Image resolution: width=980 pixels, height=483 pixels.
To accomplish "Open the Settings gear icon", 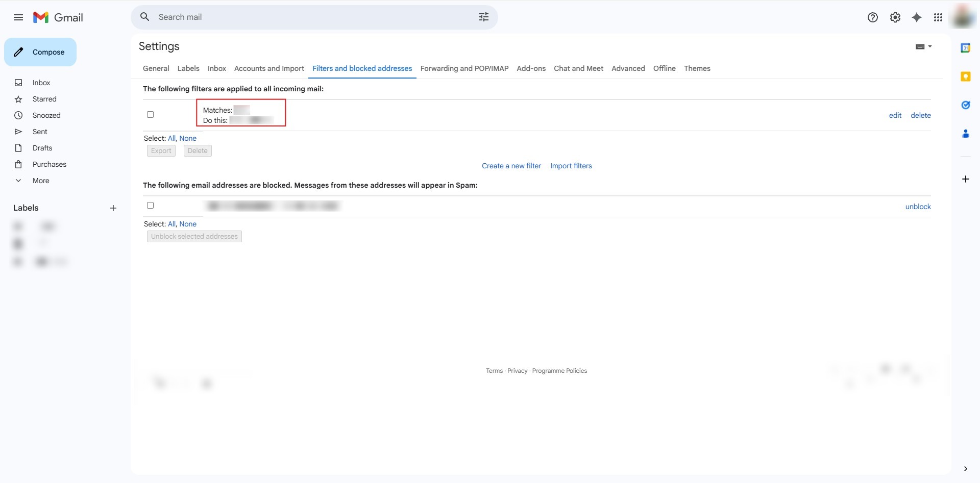I will (x=895, y=17).
